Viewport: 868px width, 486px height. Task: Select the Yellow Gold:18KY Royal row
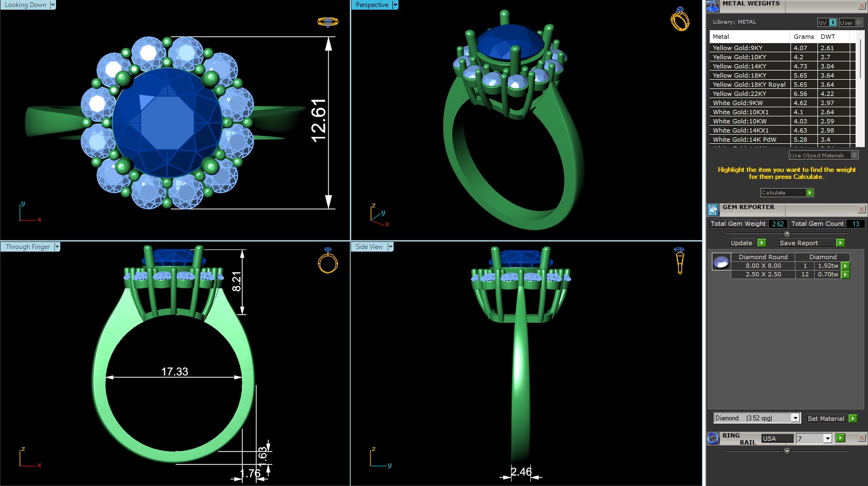pyautogui.click(x=782, y=85)
